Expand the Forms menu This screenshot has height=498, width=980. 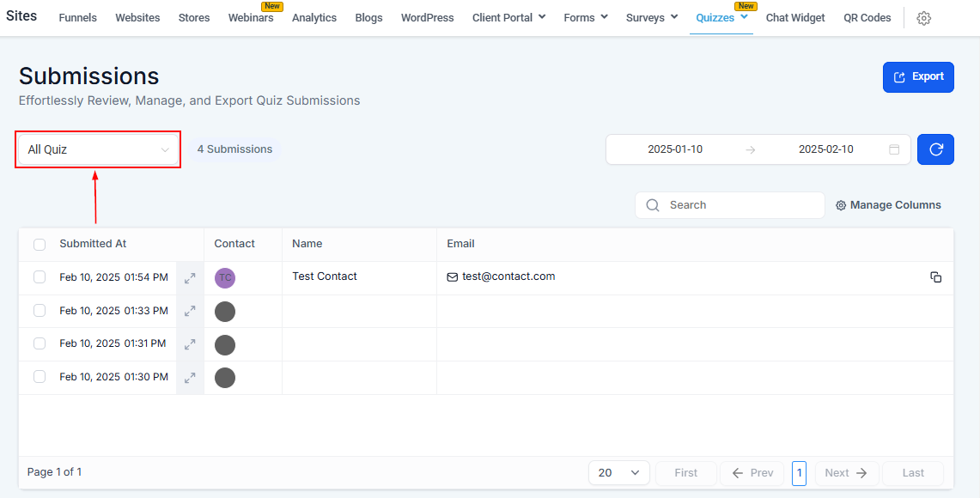tap(586, 17)
